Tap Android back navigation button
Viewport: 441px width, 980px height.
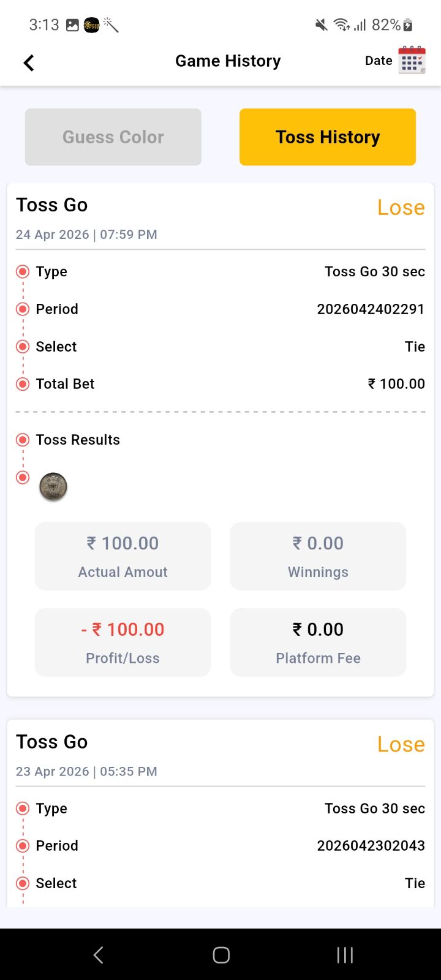click(x=98, y=954)
